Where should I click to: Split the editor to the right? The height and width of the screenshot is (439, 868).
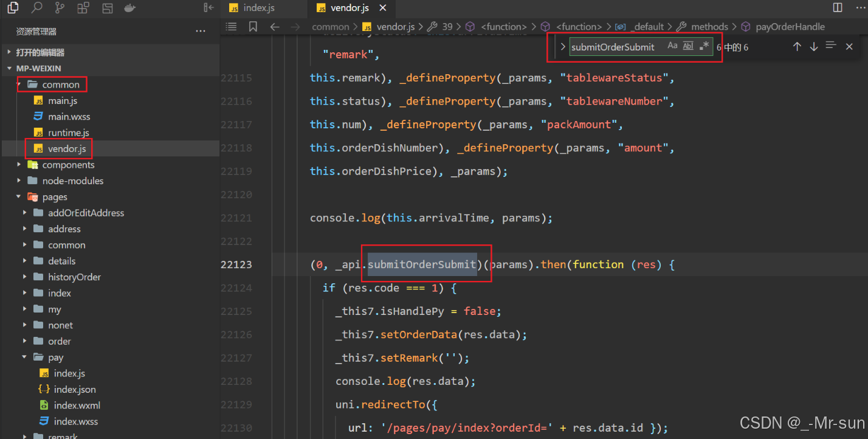(x=838, y=8)
